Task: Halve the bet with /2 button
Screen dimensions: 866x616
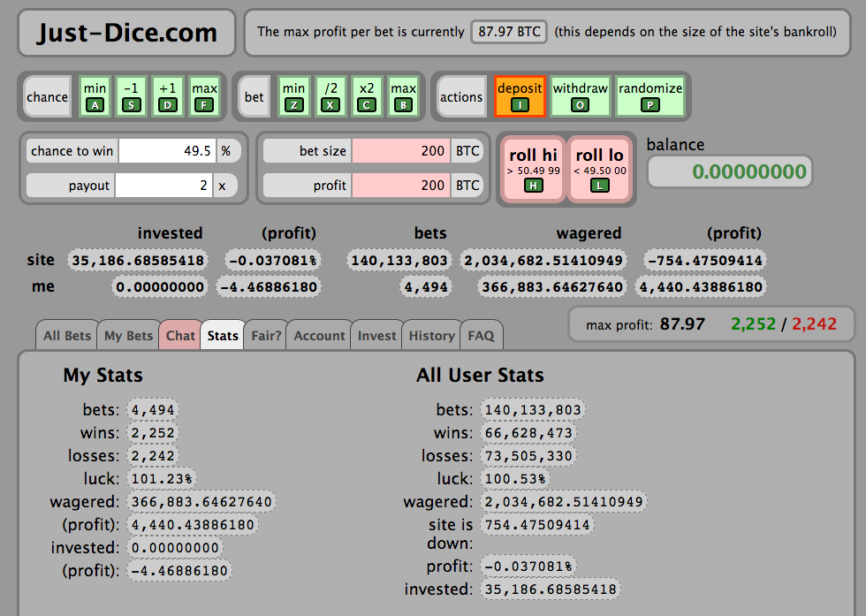Action: pos(330,96)
